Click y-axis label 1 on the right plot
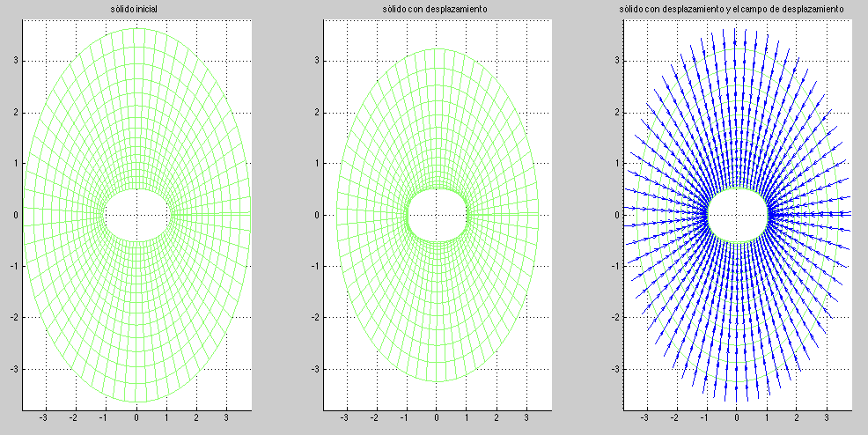The width and height of the screenshot is (868, 435). click(x=615, y=164)
